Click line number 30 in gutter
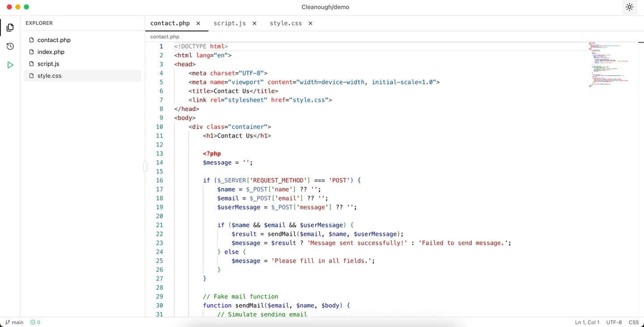 (x=159, y=306)
